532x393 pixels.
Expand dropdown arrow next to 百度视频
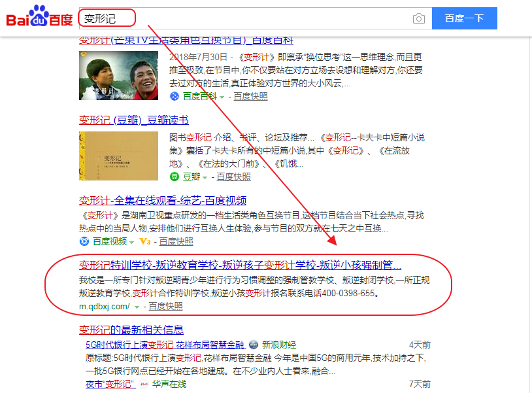point(132,243)
